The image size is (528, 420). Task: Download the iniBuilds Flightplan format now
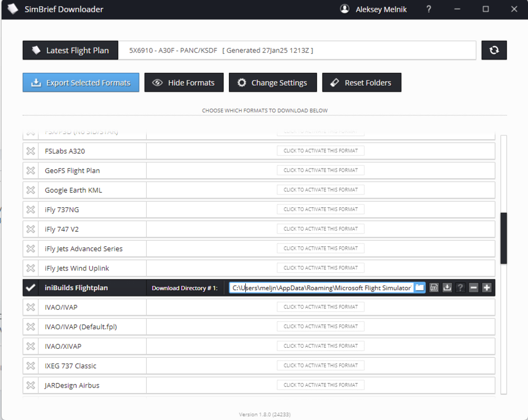(x=447, y=288)
